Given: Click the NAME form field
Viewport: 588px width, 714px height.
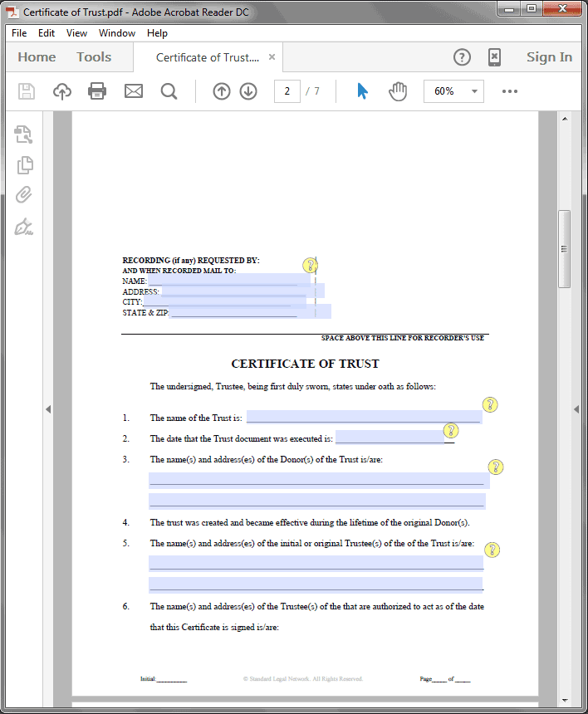Looking at the screenshot, I should point(229,280).
